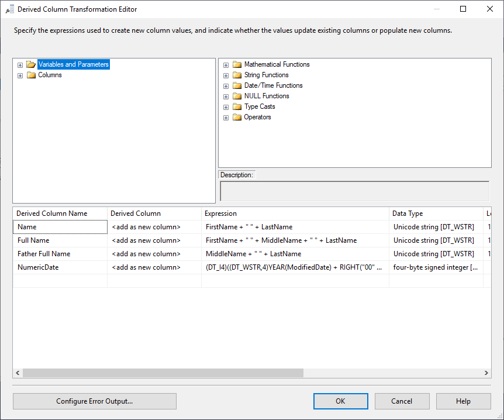
Task: Click the Operators folder icon
Action: (x=237, y=117)
